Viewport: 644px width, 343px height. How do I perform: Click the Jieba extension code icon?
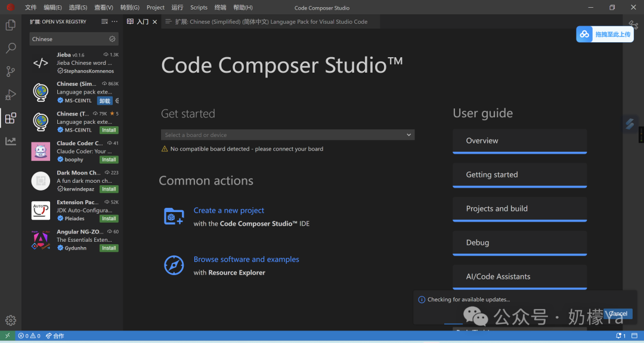pos(41,63)
